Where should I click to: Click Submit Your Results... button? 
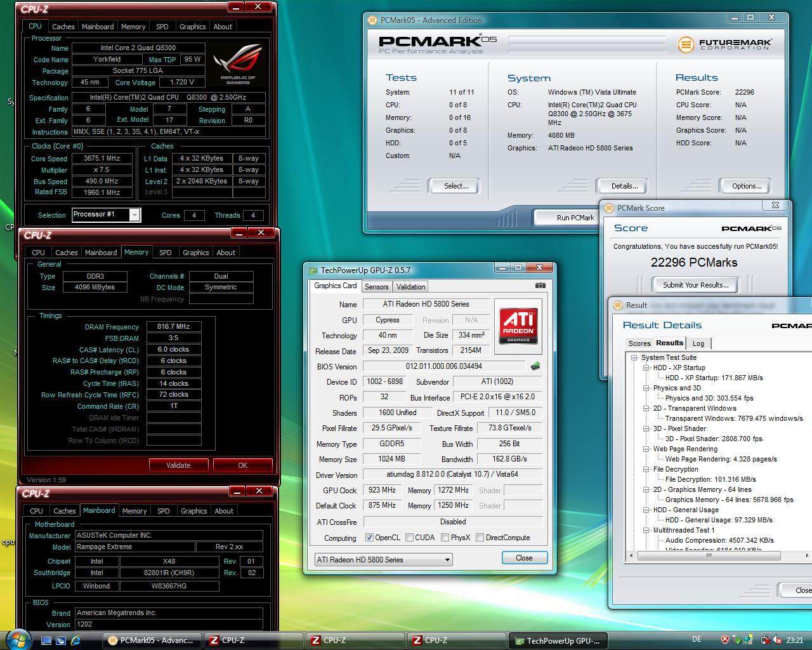click(695, 285)
